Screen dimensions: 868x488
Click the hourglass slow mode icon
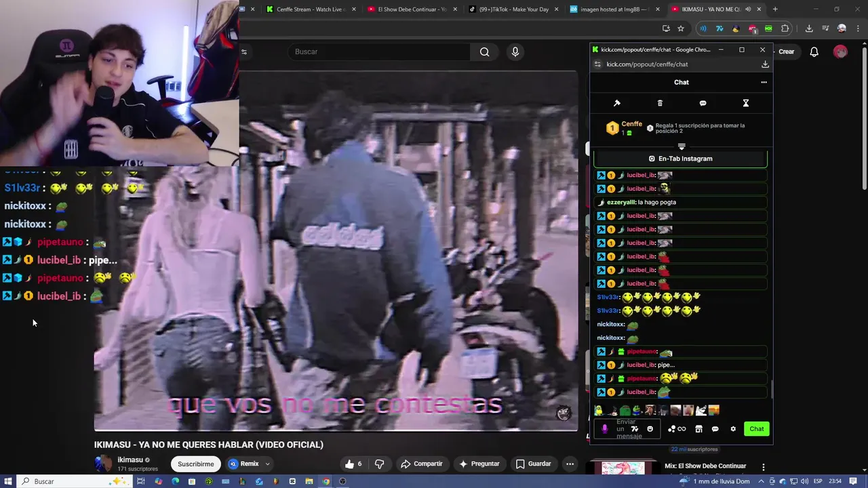745,103
